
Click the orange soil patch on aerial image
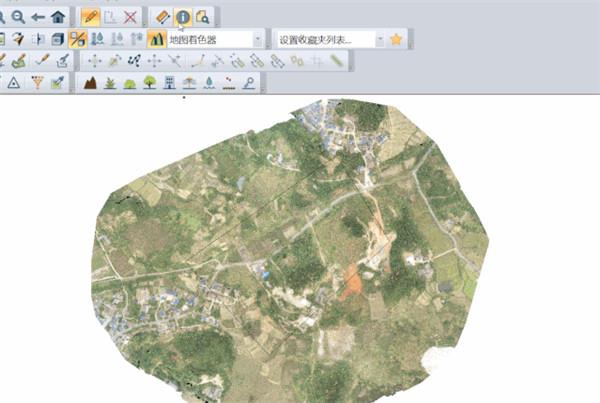click(x=351, y=281)
